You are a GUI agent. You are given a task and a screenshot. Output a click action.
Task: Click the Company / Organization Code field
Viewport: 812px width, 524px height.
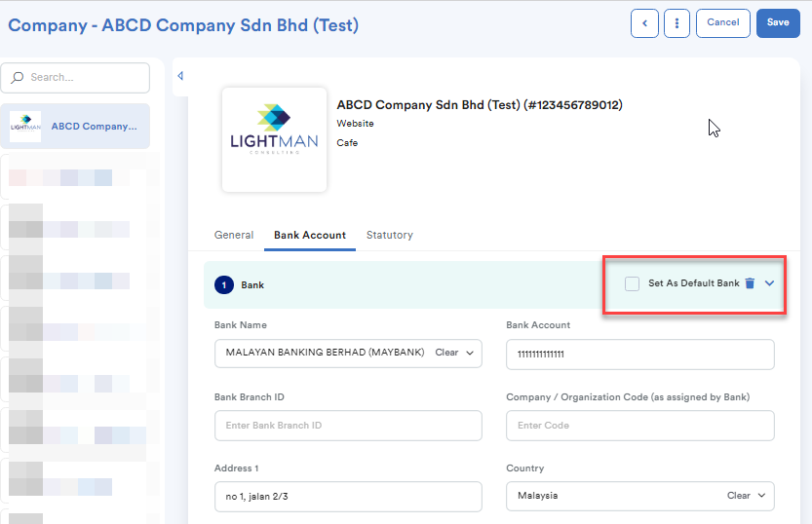(x=640, y=426)
